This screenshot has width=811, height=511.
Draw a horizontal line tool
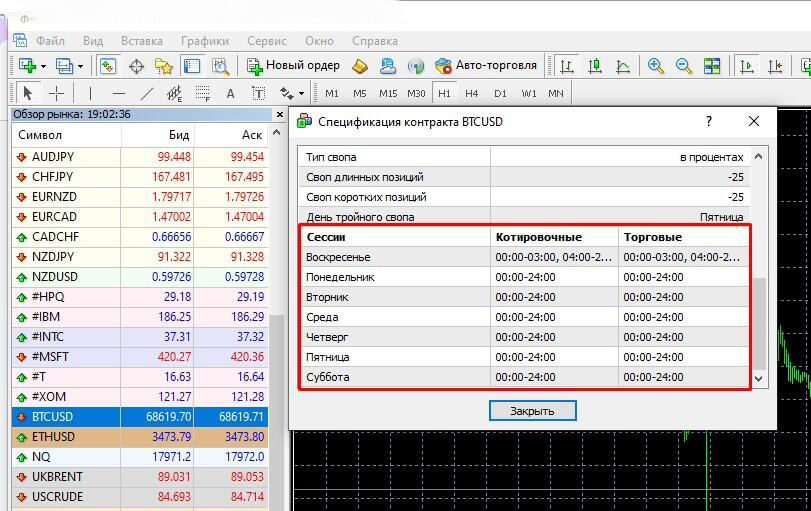[119, 94]
